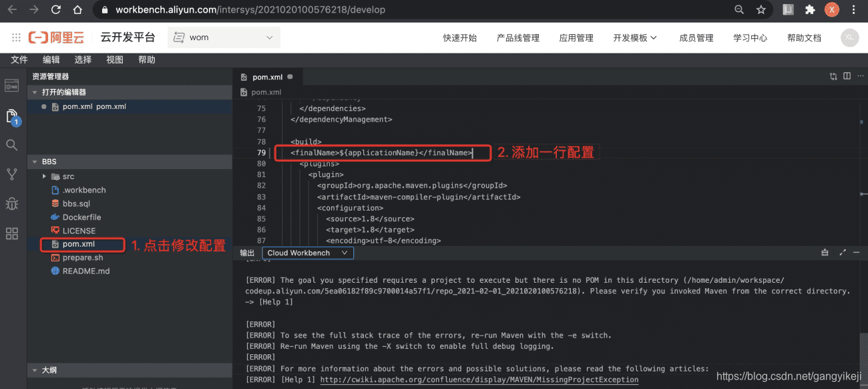The height and width of the screenshot is (389, 868).
Task: Open the 视图 menu
Action: click(115, 59)
